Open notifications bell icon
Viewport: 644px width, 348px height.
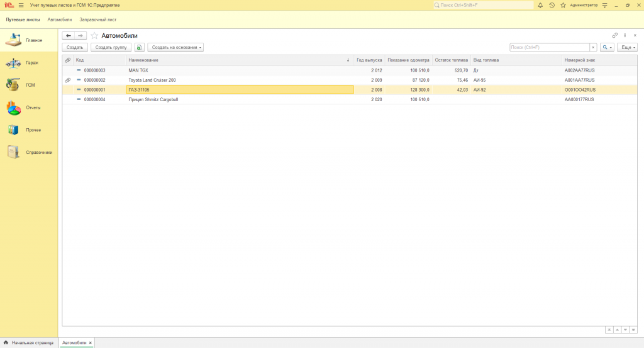pyautogui.click(x=540, y=5)
